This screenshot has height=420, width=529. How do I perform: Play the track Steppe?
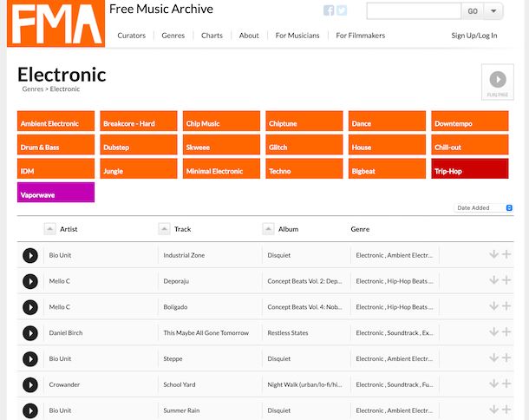pyautogui.click(x=30, y=359)
